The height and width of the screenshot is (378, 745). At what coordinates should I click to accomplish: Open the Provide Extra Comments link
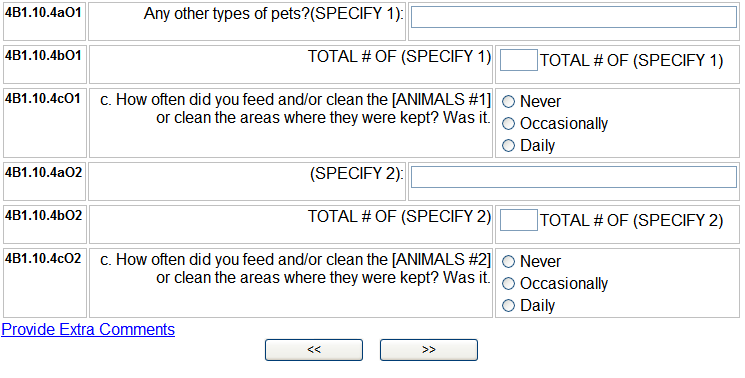pos(88,330)
